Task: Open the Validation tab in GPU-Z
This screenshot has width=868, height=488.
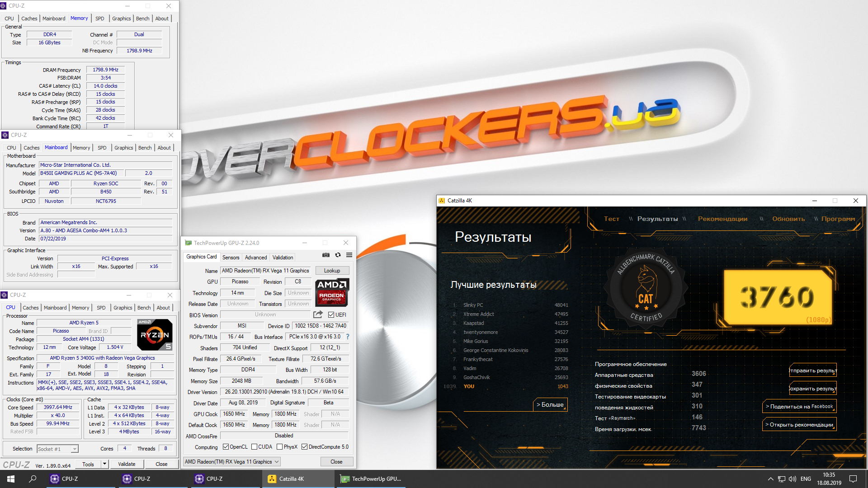Action: coord(283,258)
